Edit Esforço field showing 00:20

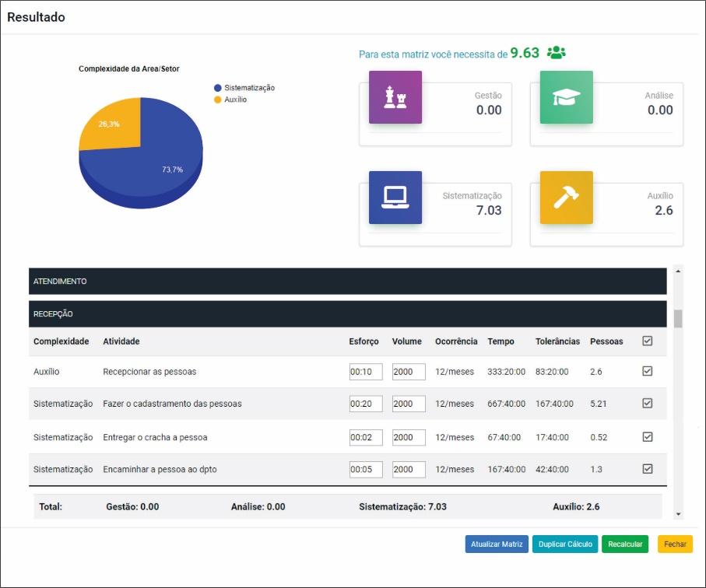pyautogui.click(x=366, y=404)
